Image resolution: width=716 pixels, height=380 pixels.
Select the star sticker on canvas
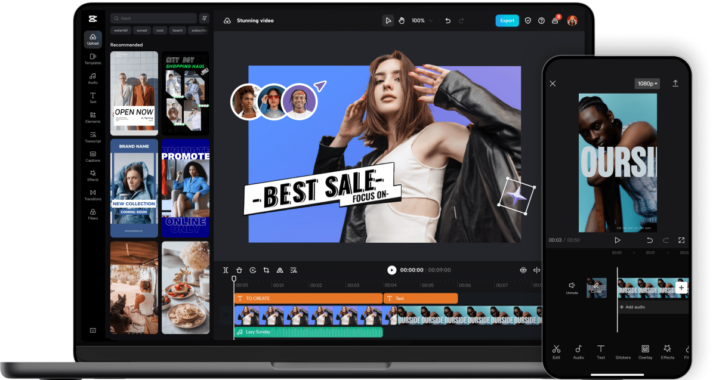(517, 196)
